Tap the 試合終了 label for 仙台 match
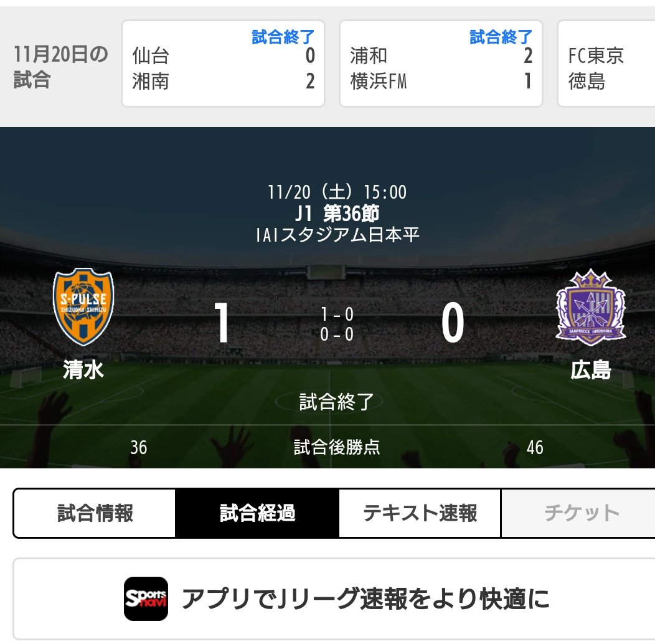Viewport: 655px width, 644px height. (x=283, y=37)
